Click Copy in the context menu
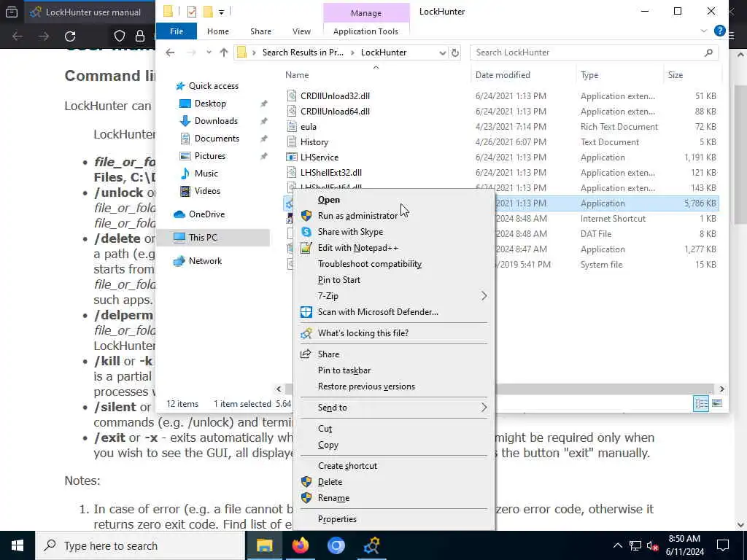The image size is (747, 560). click(328, 445)
